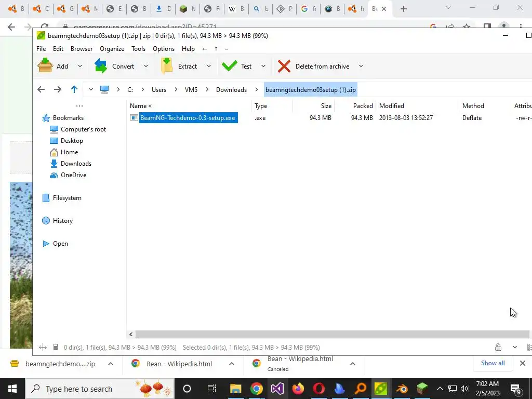
Task: Click the crossed arrows icon in status bar
Action: [x=43, y=347]
